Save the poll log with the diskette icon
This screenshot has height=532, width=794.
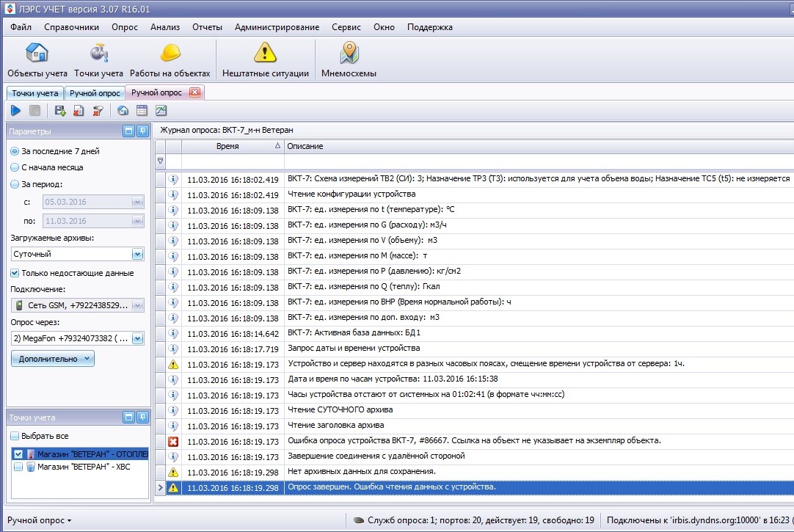point(60,110)
